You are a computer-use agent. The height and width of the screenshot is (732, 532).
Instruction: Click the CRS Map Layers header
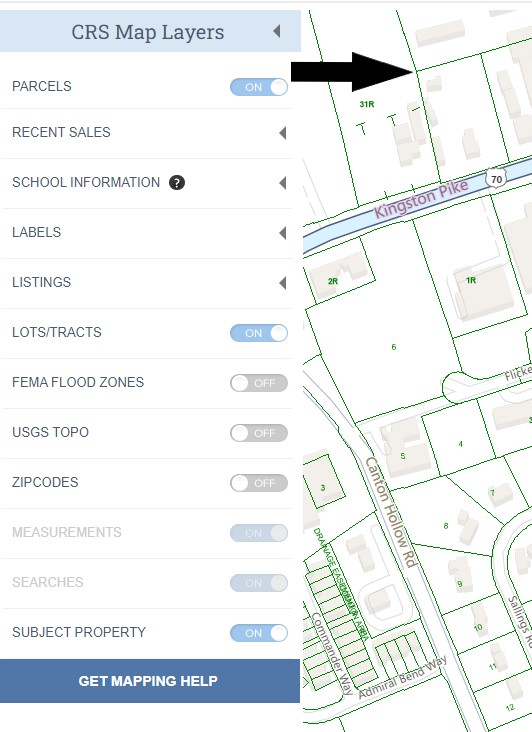tap(150, 31)
